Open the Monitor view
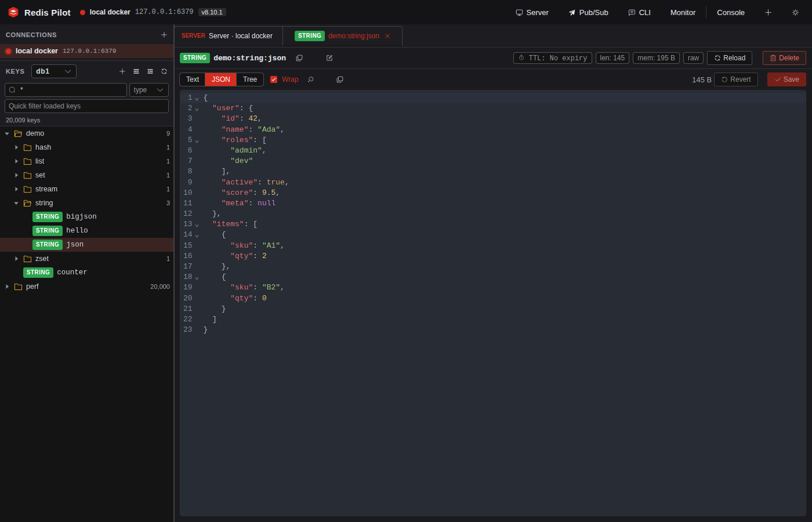This screenshot has height=522, width=812. point(683,12)
